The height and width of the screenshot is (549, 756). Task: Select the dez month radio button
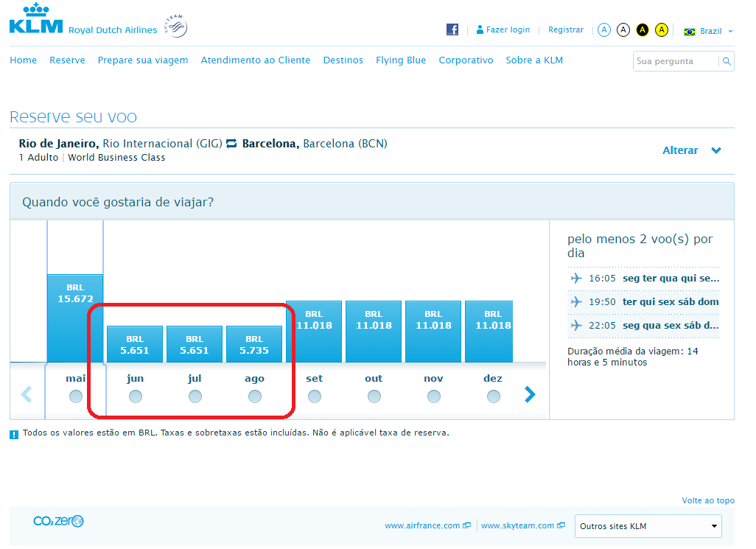tap(493, 396)
